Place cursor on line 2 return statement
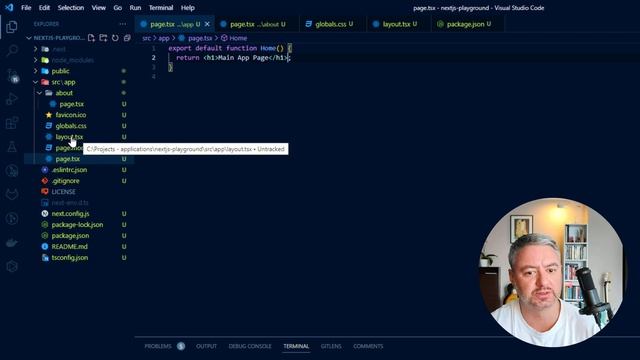Screen dimensions: 640x360 point(233,58)
